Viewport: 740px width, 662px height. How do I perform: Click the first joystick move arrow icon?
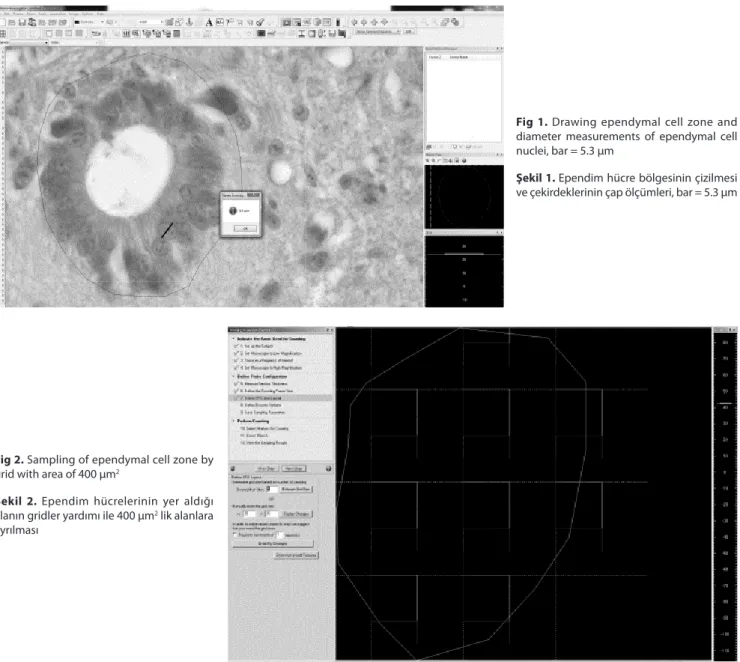354,22
